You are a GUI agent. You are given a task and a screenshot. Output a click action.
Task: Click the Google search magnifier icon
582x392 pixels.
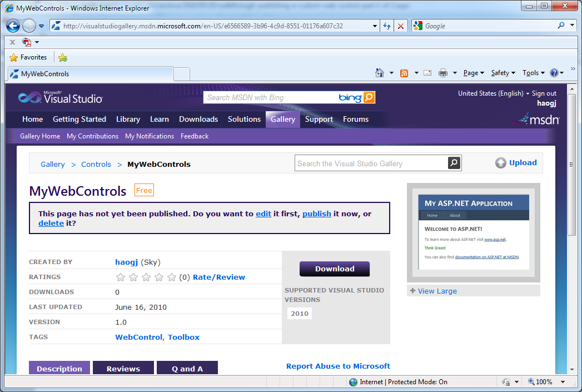click(x=561, y=25)
